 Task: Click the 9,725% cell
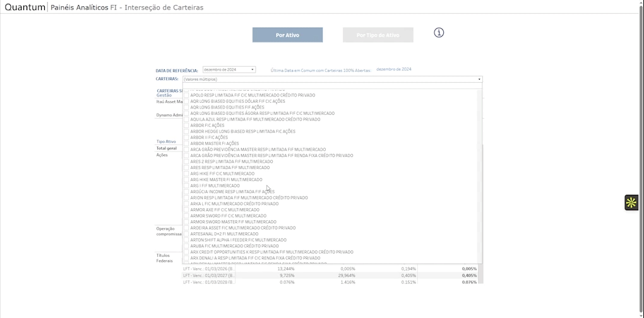coord(287,275)
